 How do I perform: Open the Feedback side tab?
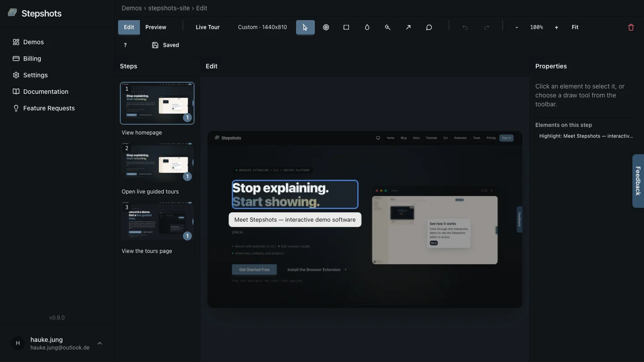638,181
